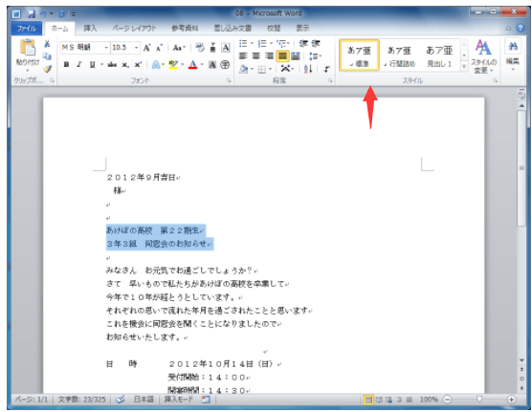
Task: Select the Format Painter brush icon
Action: pos(47,69)
